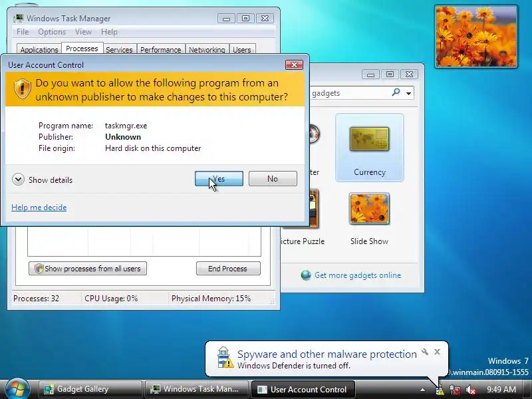Switch to the Users tab

tap(242, 49)
